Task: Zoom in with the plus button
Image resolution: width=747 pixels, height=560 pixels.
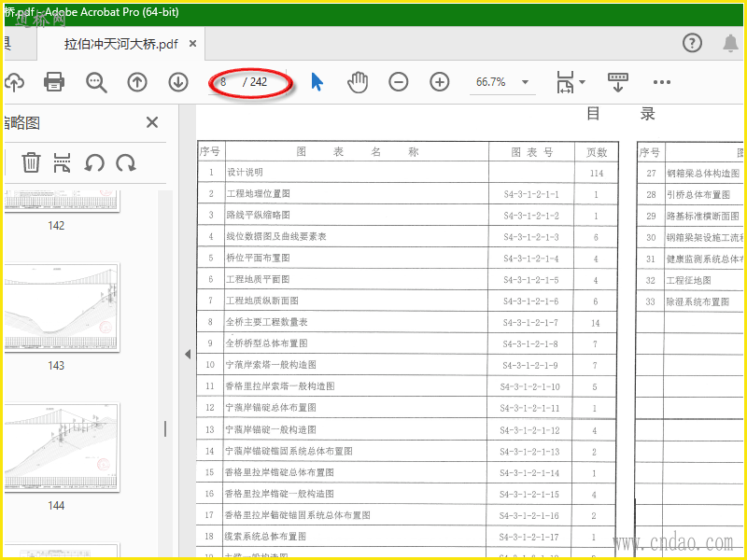Action: tap(439, 82)
